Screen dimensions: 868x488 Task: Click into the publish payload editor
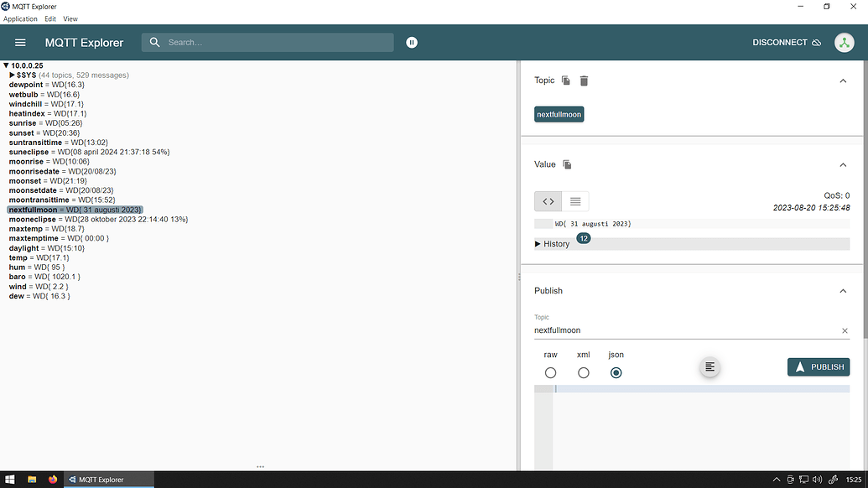(x=701, y=428)
